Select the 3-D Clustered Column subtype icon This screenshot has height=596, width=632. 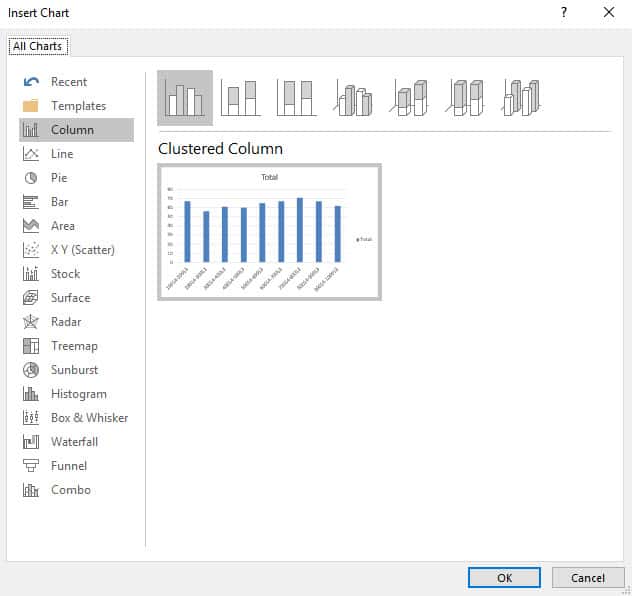pos(353,98)
